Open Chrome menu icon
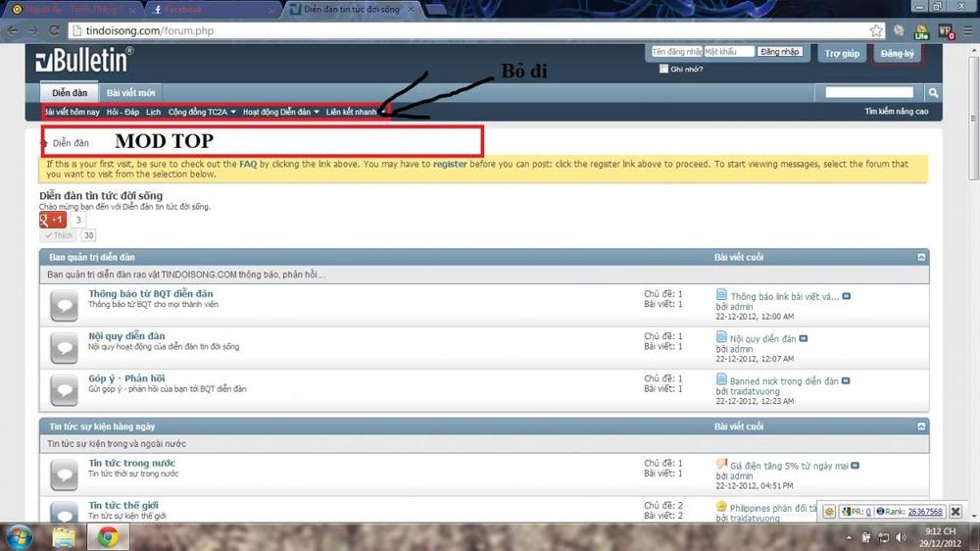The height and width of the screenshot is (551, 980). point(967,30)
